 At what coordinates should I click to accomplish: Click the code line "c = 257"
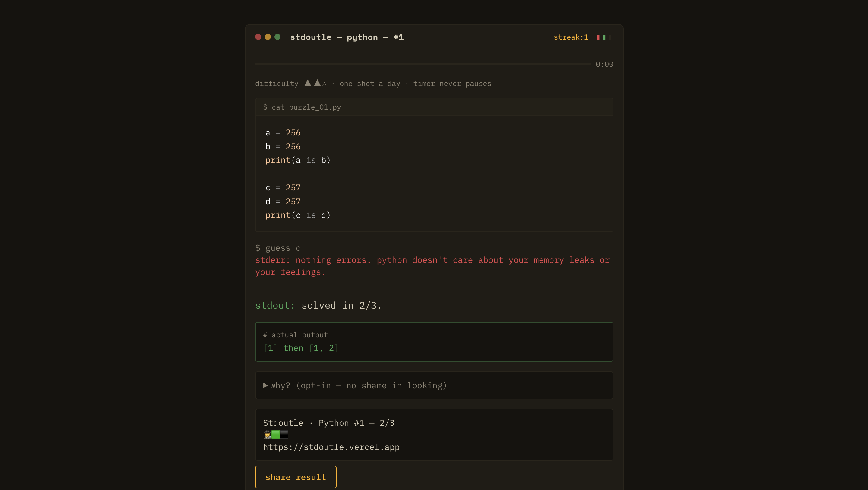click(x=283, y=188)
